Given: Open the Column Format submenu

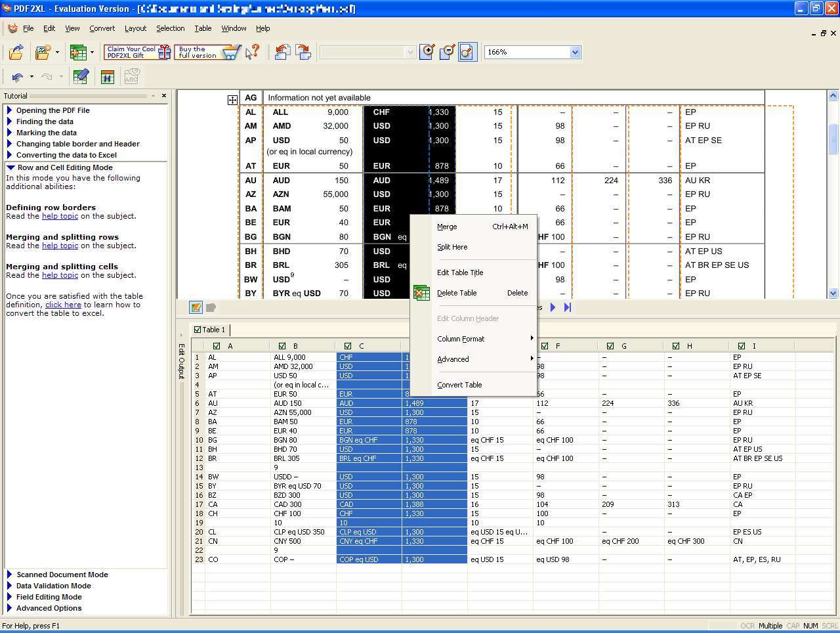Looking at the screenshot, I should tap(473, 339).
